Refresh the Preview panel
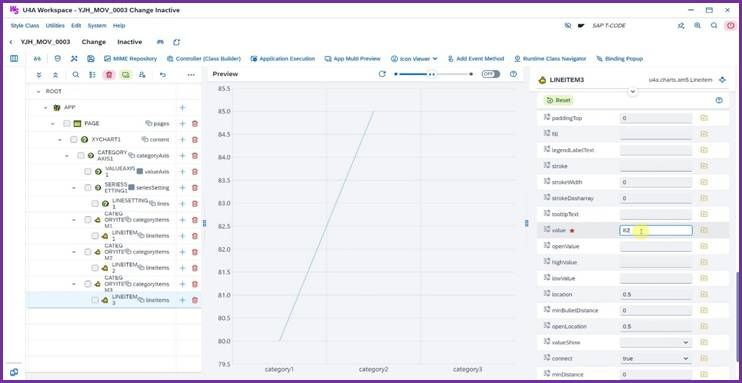This screenshot has height=383, width=742. [x=382, y=74]
